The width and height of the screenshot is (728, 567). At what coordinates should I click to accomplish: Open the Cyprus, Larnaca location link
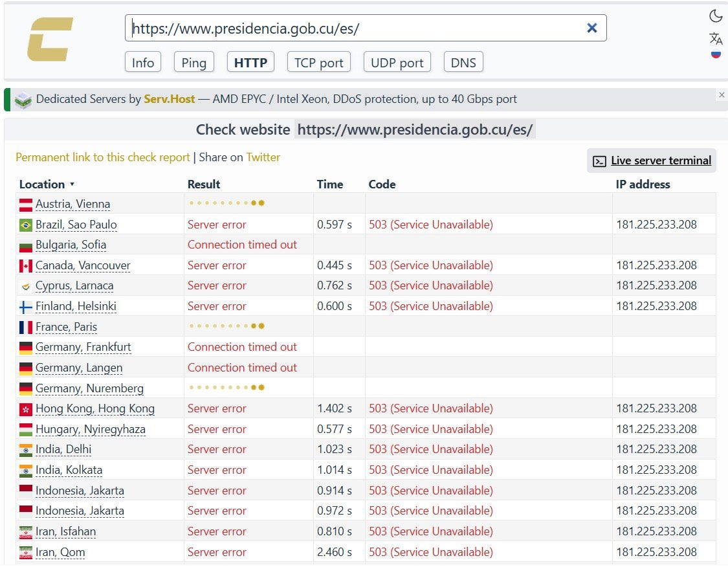[75, 286]
